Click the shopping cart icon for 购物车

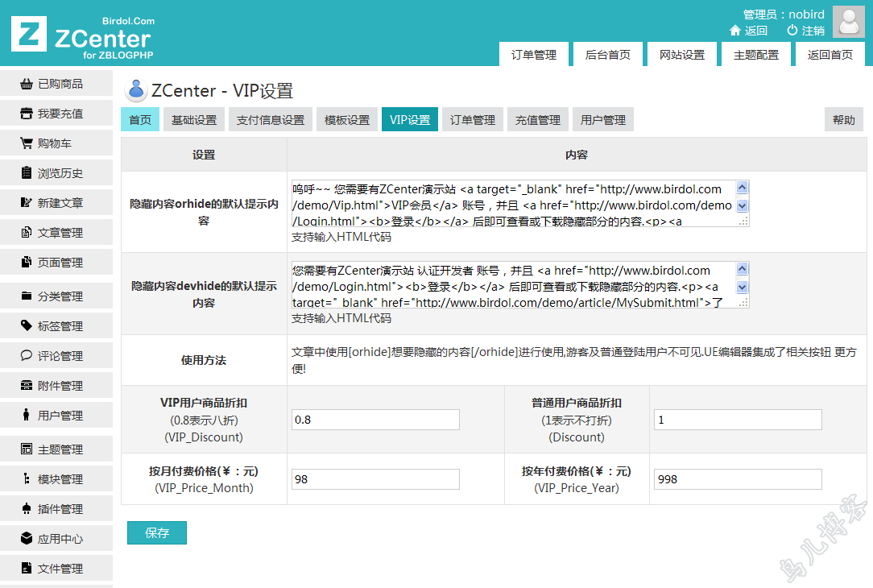26,143
